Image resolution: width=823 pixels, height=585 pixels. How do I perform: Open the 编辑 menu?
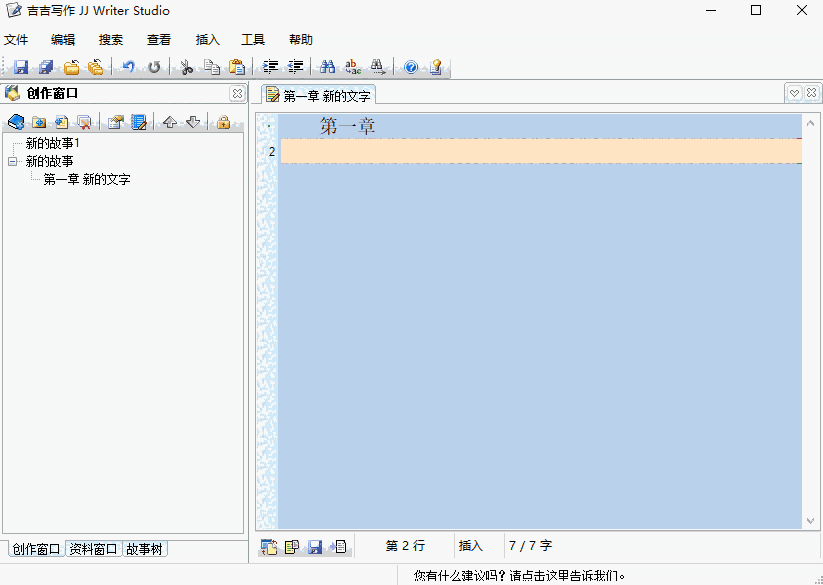[63, 40]
